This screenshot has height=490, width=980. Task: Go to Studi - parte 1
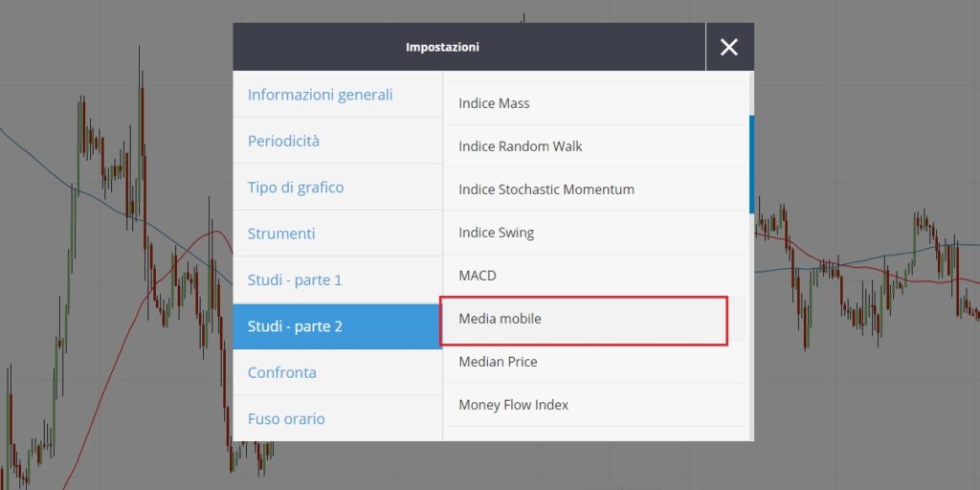[x=338, y=279]
